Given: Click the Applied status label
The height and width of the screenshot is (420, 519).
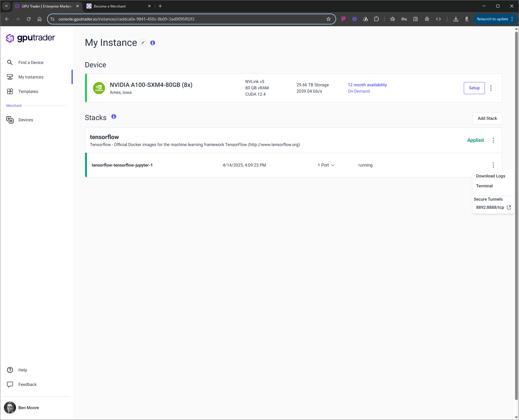Looking at the screenshot, I should [475, 140].
